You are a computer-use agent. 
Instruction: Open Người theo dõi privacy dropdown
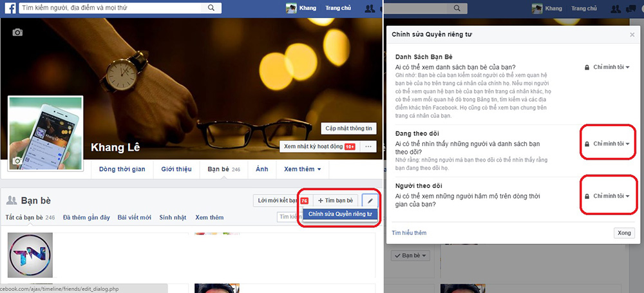pos(607,196)
